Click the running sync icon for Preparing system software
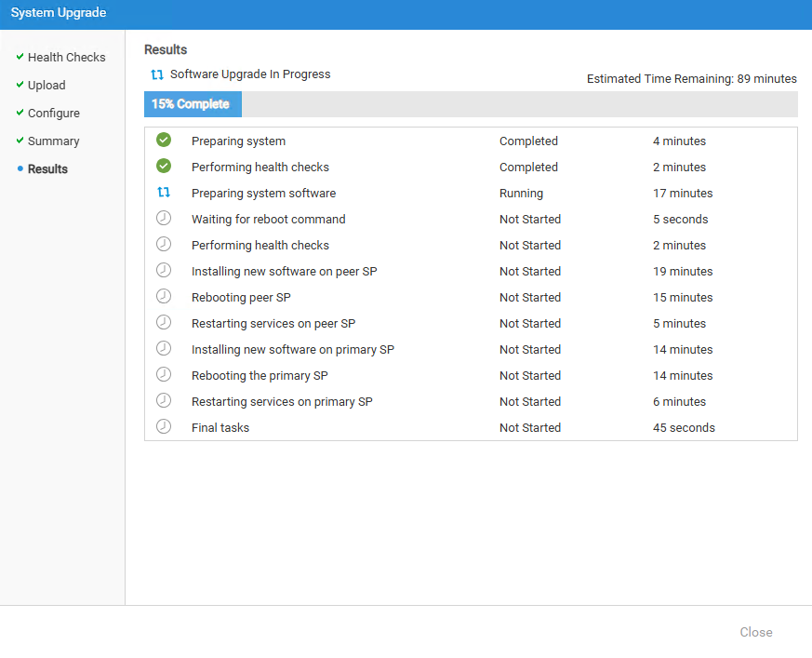This screenshot has width=812, height=658. pos(164,193)
